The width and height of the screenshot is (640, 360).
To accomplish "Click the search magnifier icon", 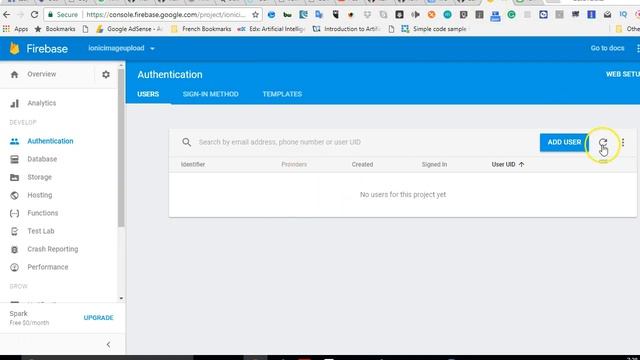I will (x=187, y=142).
